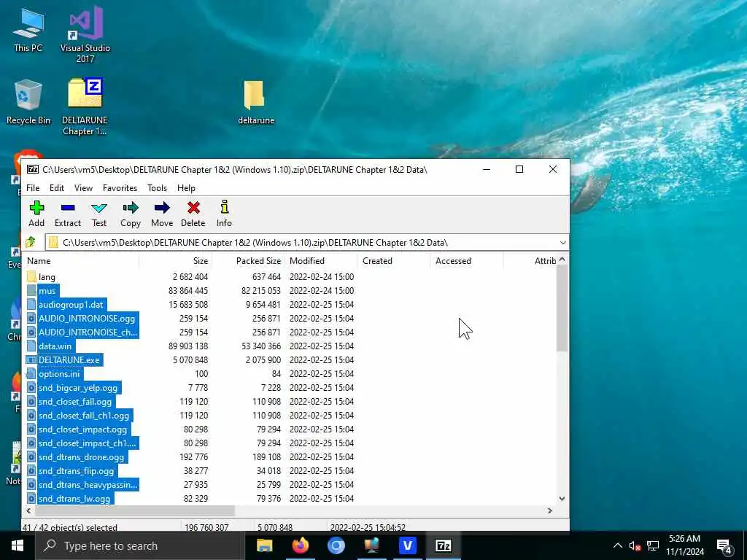Viewport: 747px width, 560px height.
Task: Select DELTARUNE Chapter zip desktop icon
Action: (x=85, y=107)
